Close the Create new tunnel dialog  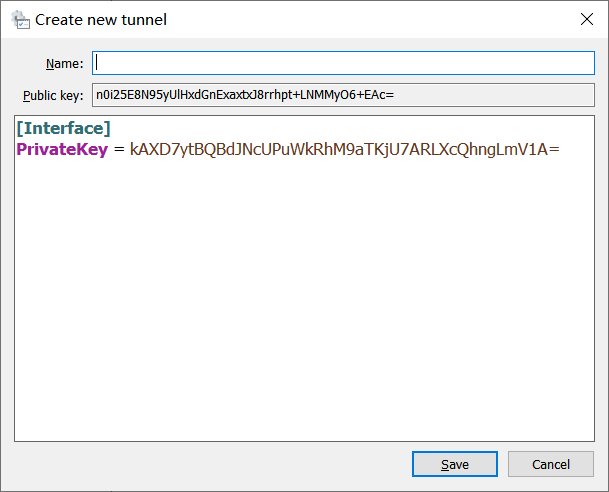(586, 19)
